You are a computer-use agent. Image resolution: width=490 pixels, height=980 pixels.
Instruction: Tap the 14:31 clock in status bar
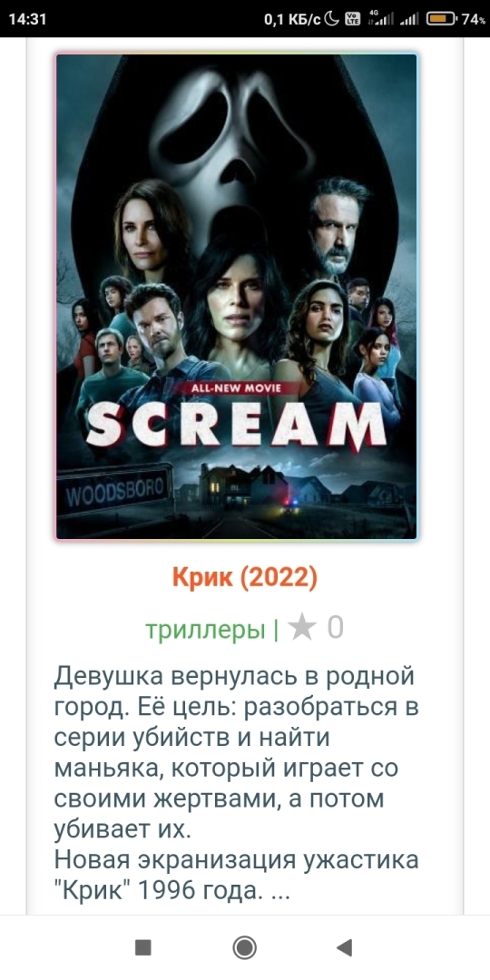[27, 19]
